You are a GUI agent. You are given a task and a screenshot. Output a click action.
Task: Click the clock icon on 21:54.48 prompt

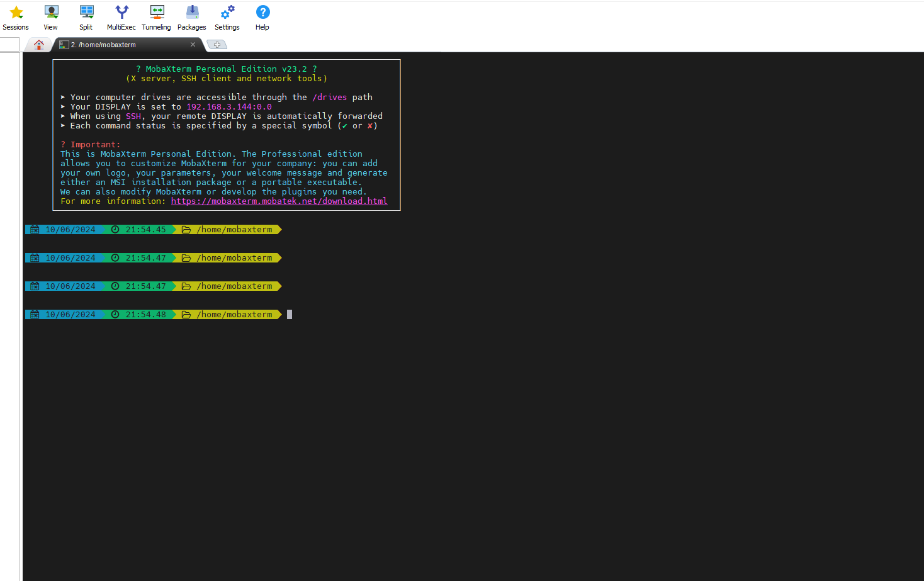tap(115, 315)
